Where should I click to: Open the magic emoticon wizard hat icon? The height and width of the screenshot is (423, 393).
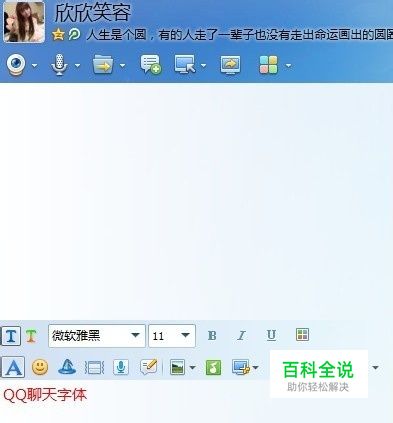67,367
